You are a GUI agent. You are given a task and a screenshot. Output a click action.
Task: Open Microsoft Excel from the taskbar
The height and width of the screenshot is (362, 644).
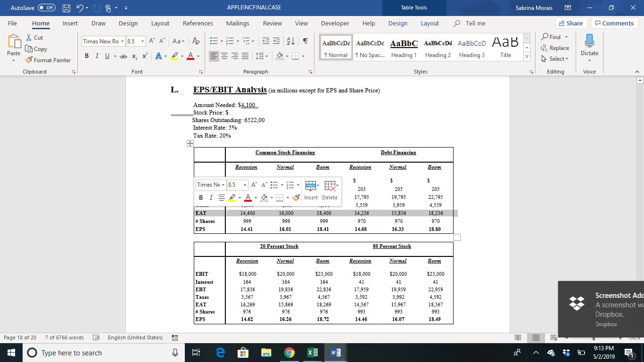(313, 353)
